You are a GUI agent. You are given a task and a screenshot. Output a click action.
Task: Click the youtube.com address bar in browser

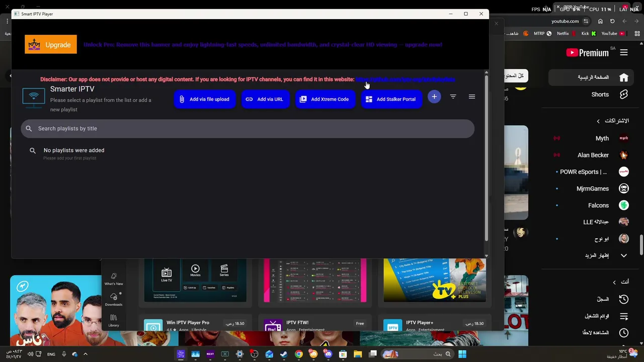565,21
